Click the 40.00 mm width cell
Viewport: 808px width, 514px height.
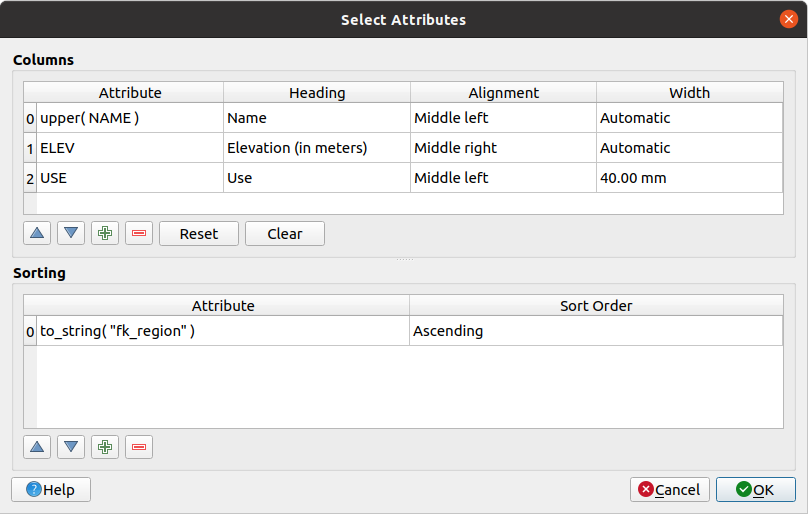pos(689,178)
